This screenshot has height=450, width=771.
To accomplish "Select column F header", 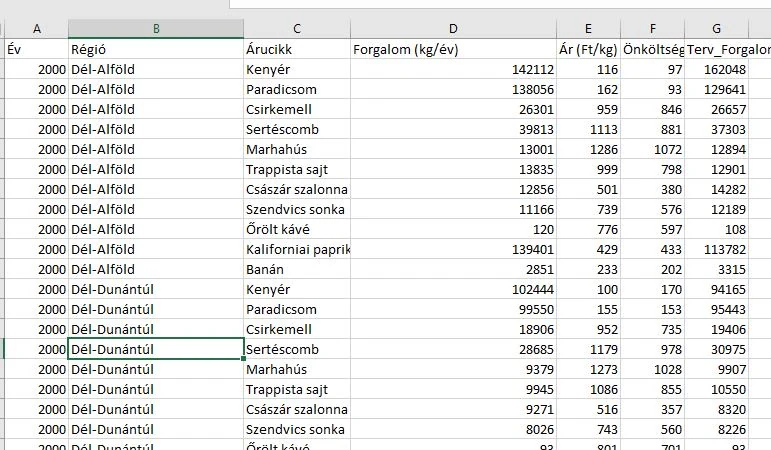I will (x=652, y=29).
